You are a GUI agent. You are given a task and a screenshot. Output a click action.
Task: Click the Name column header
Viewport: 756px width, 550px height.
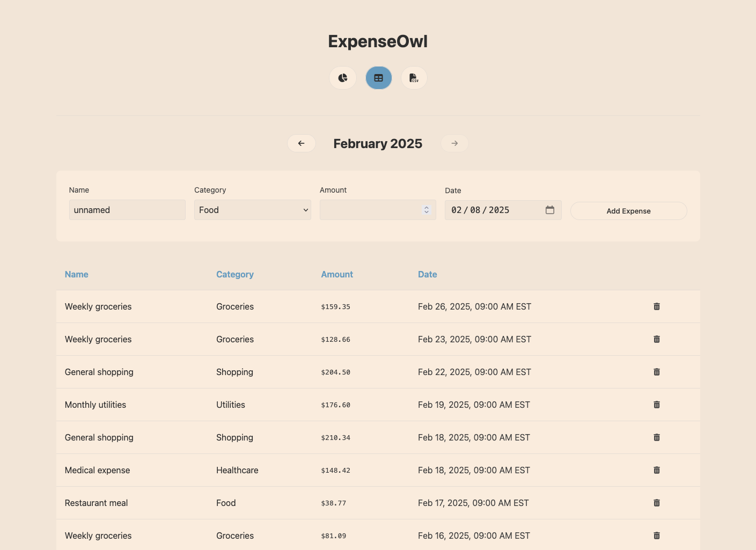(x=77, y=274)
